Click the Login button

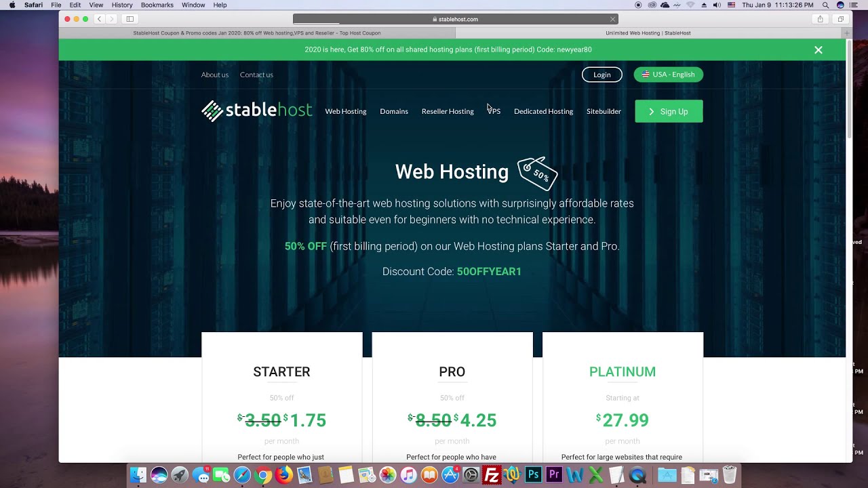(x=602, y=75)
